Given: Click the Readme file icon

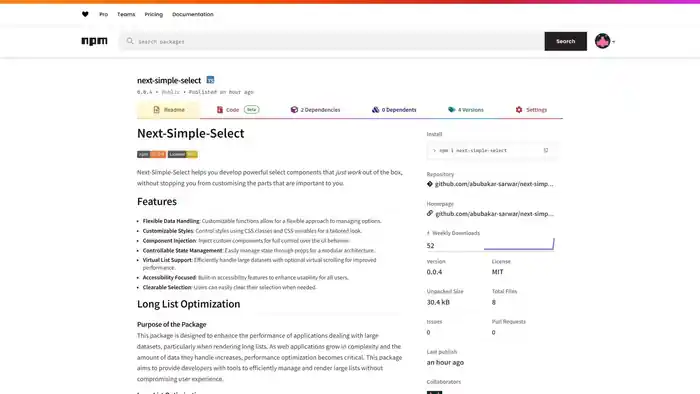Looking at the screenshot, I should click(156, 110).
